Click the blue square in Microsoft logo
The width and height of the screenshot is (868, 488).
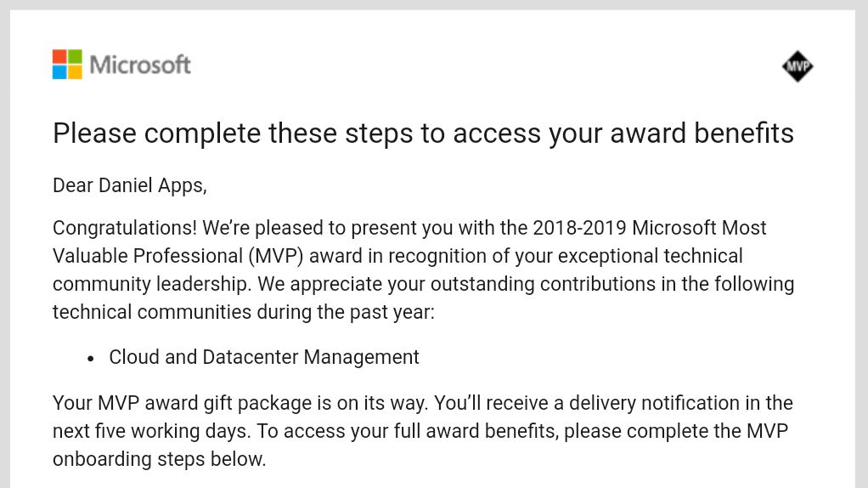coord(59,72)
